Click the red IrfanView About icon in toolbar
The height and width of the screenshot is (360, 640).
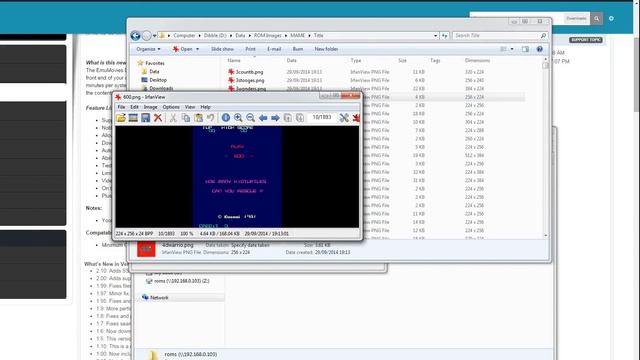[356, 118]
